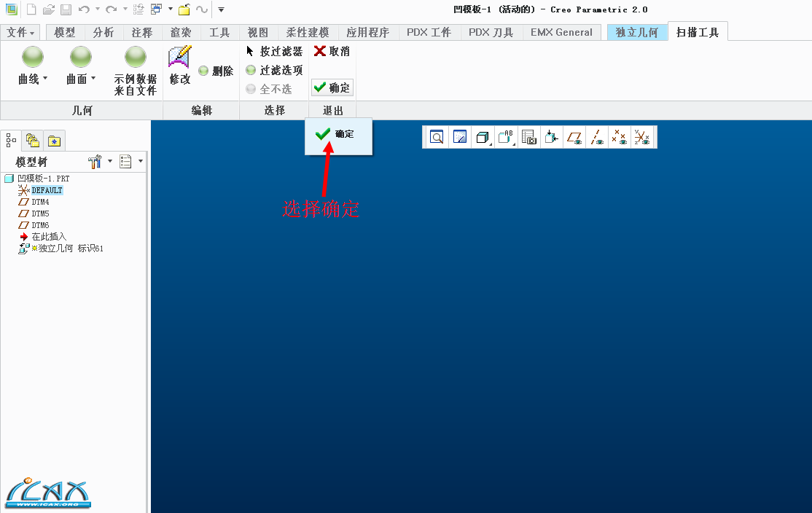Open the Model Tree tab icon
Image resolution: width=812 pixels, height=513 pixels.
[11, 141]
